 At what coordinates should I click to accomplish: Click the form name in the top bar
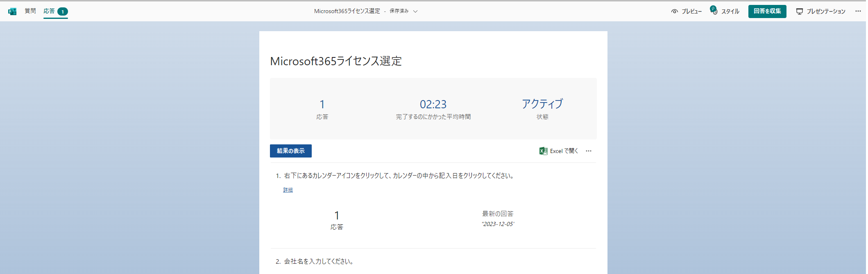[347, 11]
